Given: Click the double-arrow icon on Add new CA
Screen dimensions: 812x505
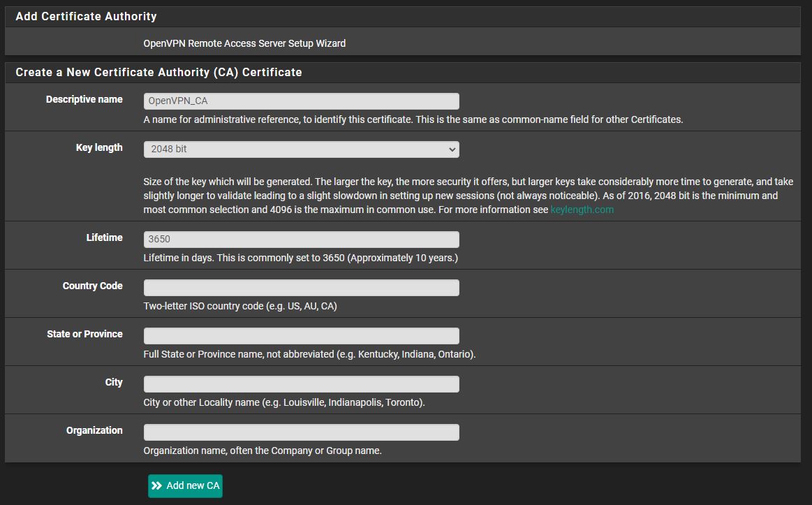Looking at the screenshot, I should pyautogui.click(x=156, y=486).
